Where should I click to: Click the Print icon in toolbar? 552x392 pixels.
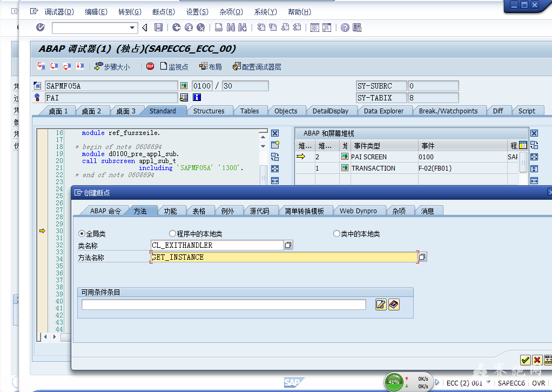(x=219, y=28)
